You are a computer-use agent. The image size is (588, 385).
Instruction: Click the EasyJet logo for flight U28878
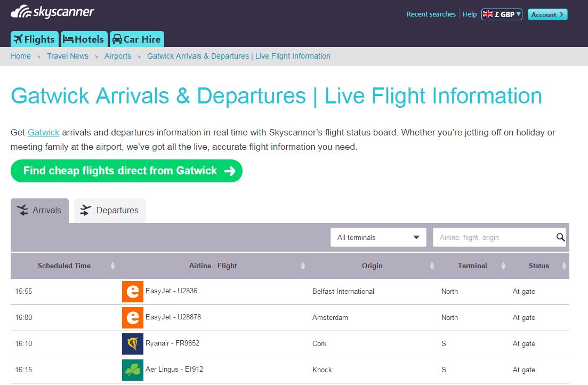pos(132,318)
